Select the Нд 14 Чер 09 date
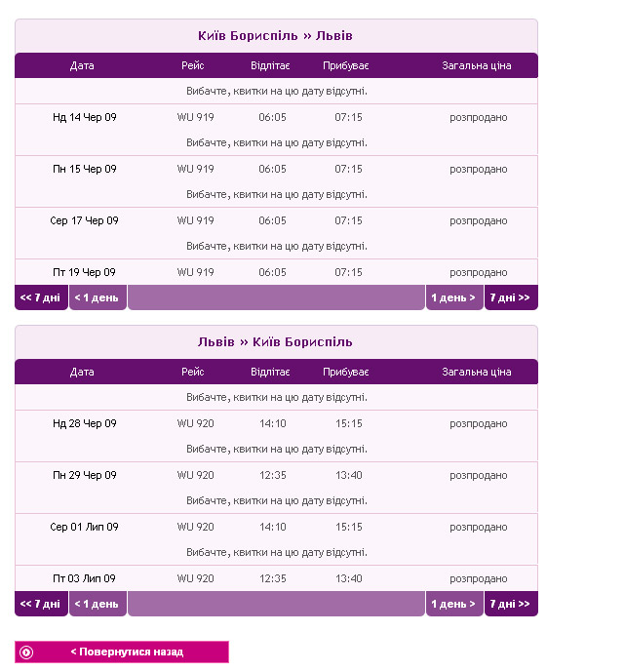This screenshot has height=672, width=625. [84, 117]
